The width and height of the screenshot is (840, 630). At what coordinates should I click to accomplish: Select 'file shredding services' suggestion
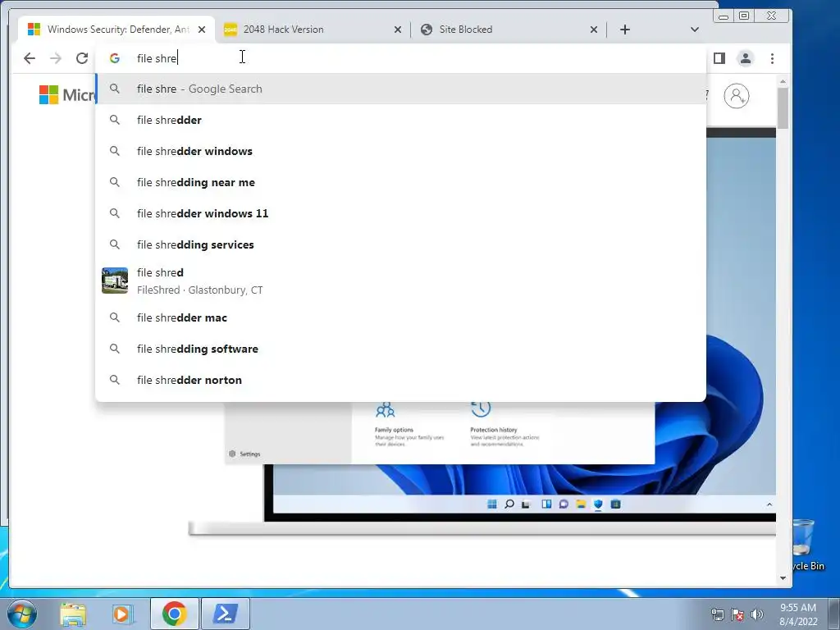pos(400,244)
